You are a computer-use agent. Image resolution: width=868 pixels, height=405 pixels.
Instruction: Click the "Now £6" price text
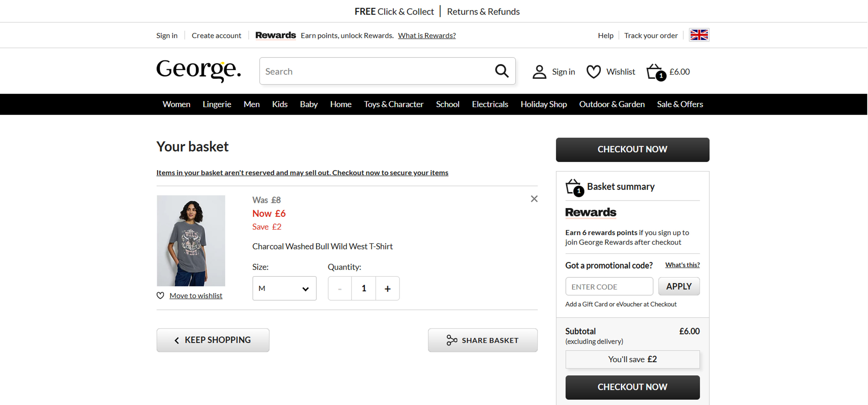pyautogui.click(x=269, y=214)
